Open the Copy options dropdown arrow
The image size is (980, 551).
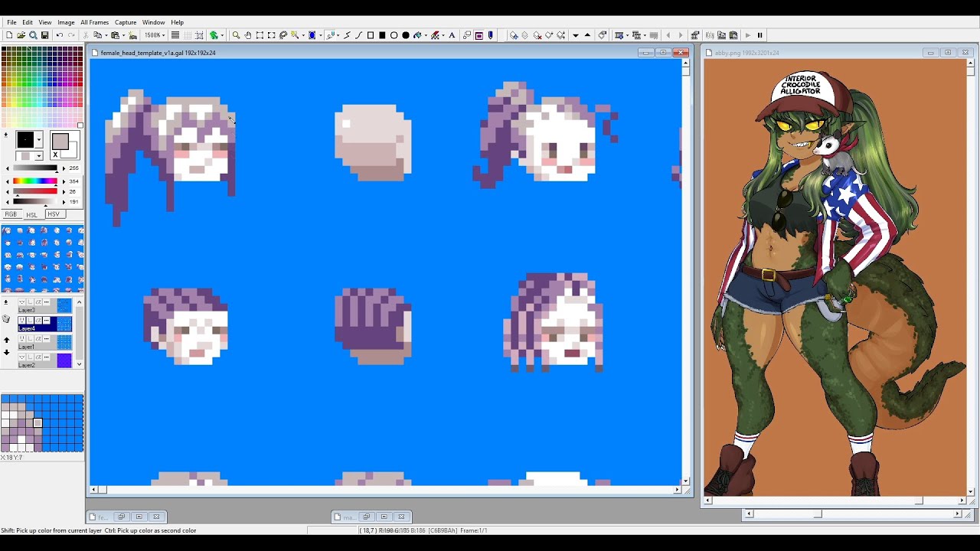click(x=105, y=35)
